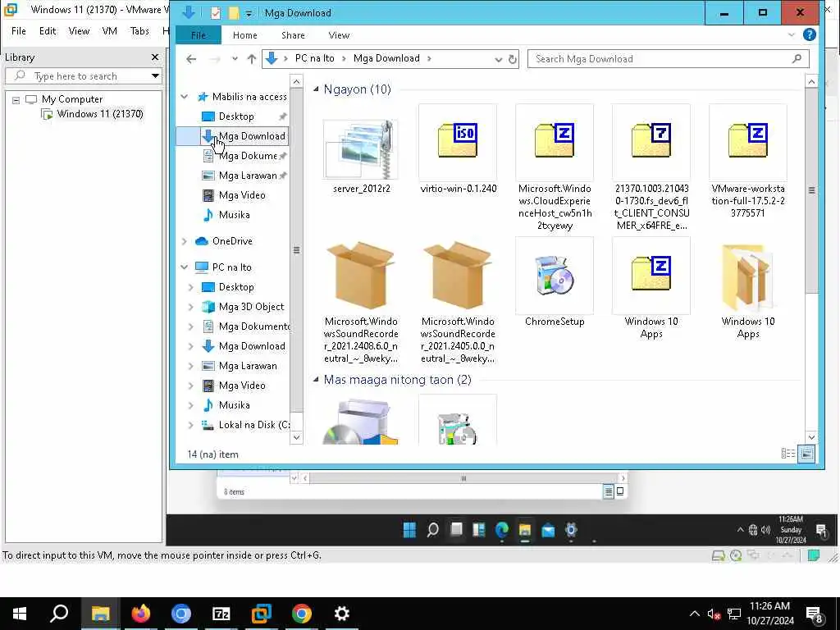Open the View ribbon tab

[x=339, y=35]
